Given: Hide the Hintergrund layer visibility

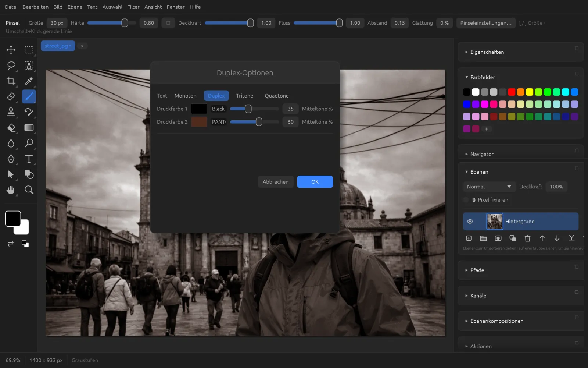Looking at the screenshot, I should (x=470, y=222).
